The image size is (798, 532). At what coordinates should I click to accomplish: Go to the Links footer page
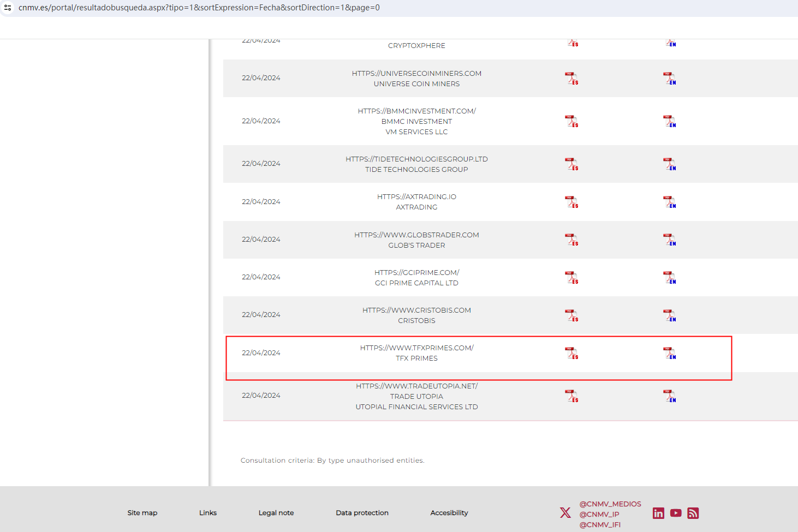[208, 513]
